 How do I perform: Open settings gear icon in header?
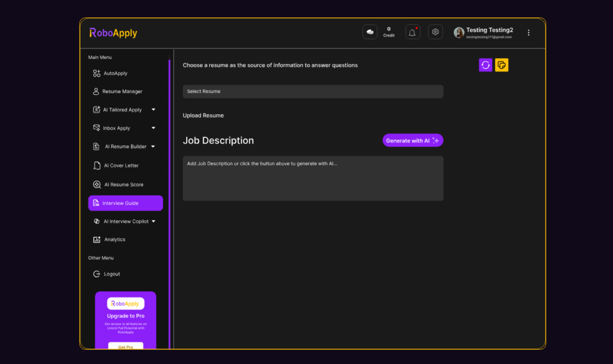[435, 32]
